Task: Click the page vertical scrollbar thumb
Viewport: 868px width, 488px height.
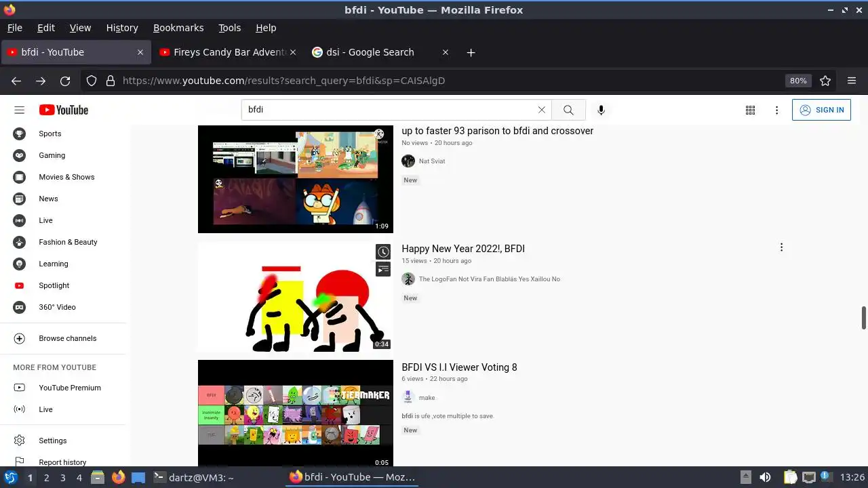Action: [x=864, y=317]
